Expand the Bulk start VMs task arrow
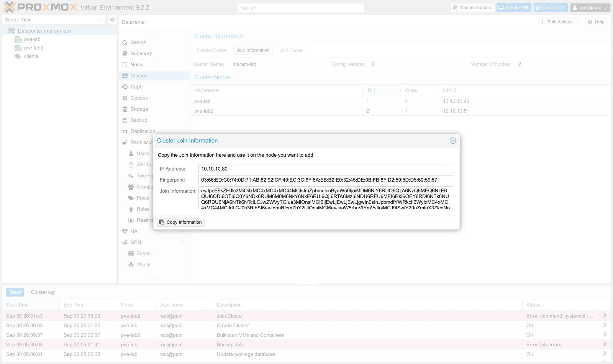 (x=605, y=334)
